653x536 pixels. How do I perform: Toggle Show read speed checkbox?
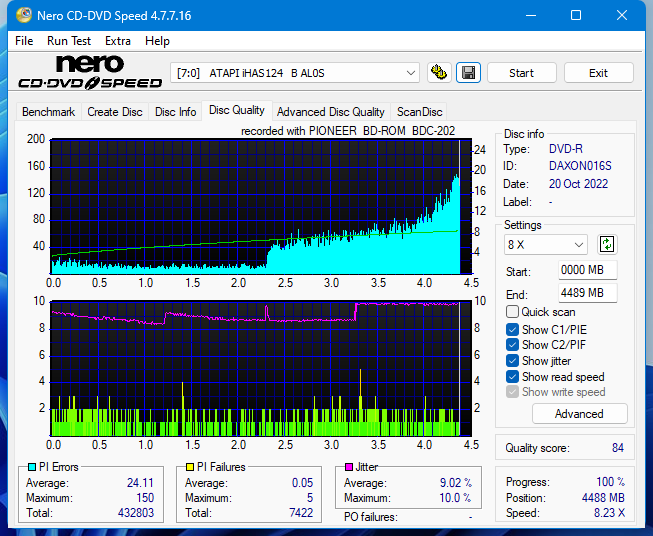pyautogui.click(x=512, y=376)
